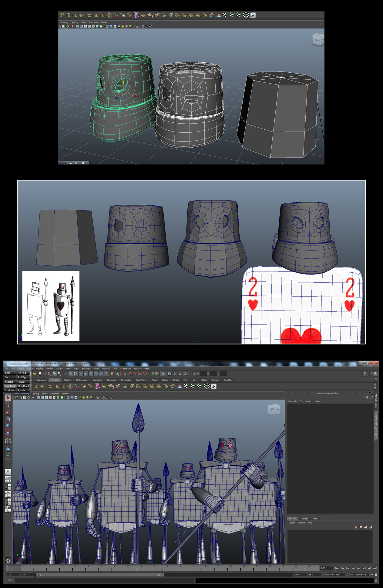
Task: Click the polygon torus shelf icon in bottom window
Action: pyautogui.click(x=50, y=386)
